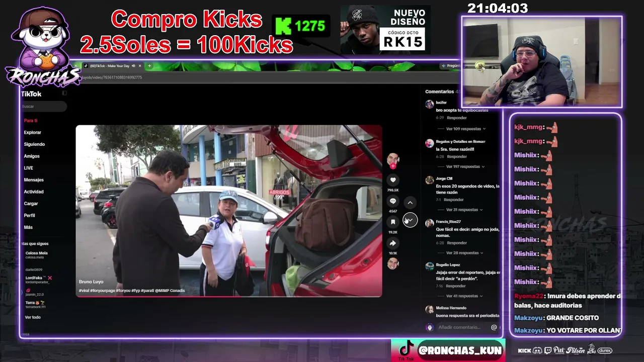644x362 pixels.
Task: Close the TikTok browser tab
Action: (140, 66)
